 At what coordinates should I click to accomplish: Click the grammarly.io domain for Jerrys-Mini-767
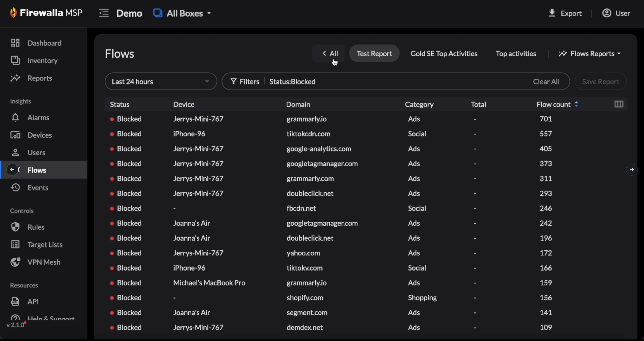tap(306, 119)
